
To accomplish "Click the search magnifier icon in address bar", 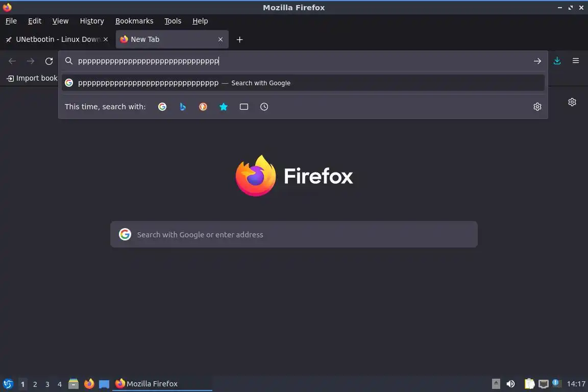I will tap(68, 61).
